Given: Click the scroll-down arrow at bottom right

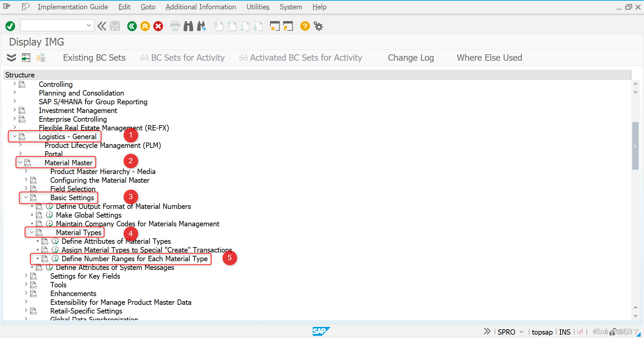Looking at the screenshot, I should [635, 316].
